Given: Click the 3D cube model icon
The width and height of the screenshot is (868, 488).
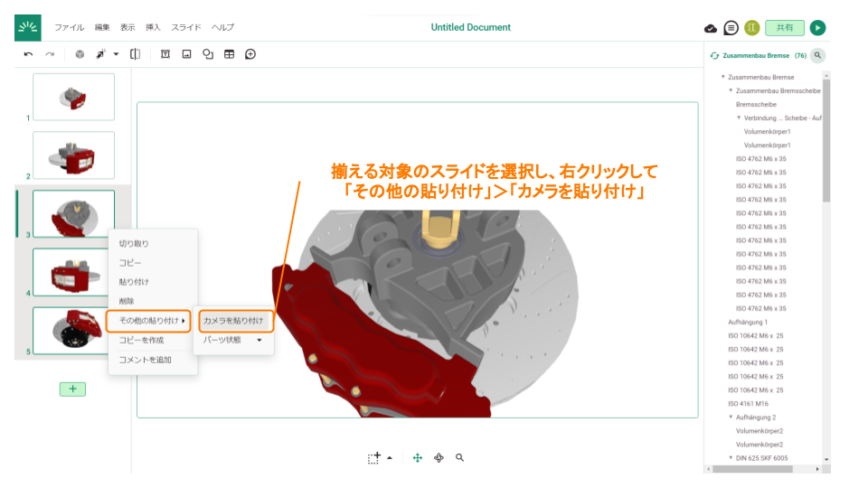Looking at the screenshot, I should (80, 54).
